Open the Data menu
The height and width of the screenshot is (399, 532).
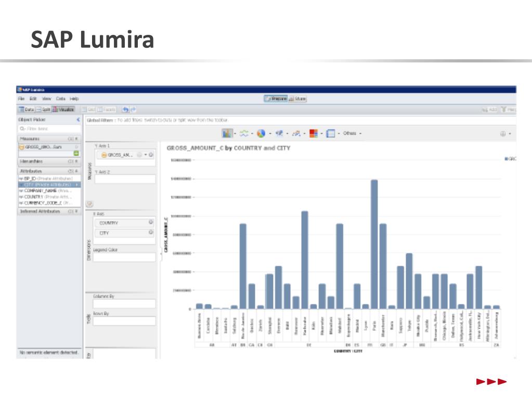click(x=60, y=99)
